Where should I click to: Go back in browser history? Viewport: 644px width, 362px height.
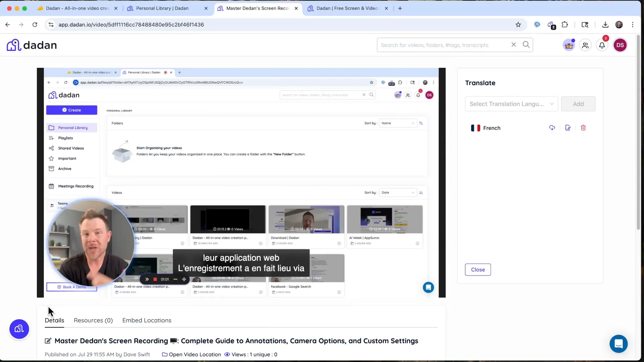[x=8, y=24]
